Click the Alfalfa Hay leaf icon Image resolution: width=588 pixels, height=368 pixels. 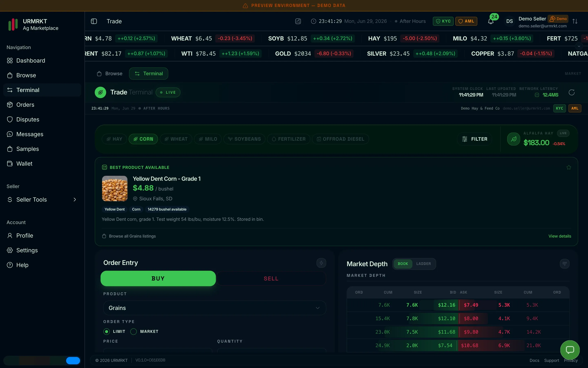point(513,139)
